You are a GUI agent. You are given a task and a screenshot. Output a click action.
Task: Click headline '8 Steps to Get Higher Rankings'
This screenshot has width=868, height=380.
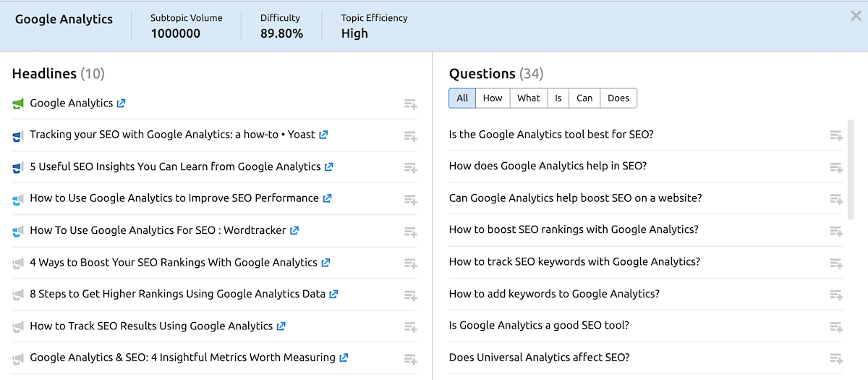point(178,294)
